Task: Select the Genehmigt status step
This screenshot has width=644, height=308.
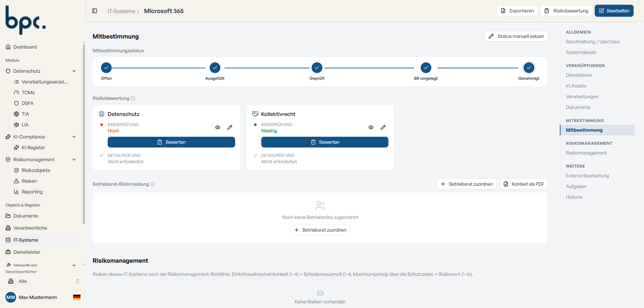Action: click(x=529, y=68)
